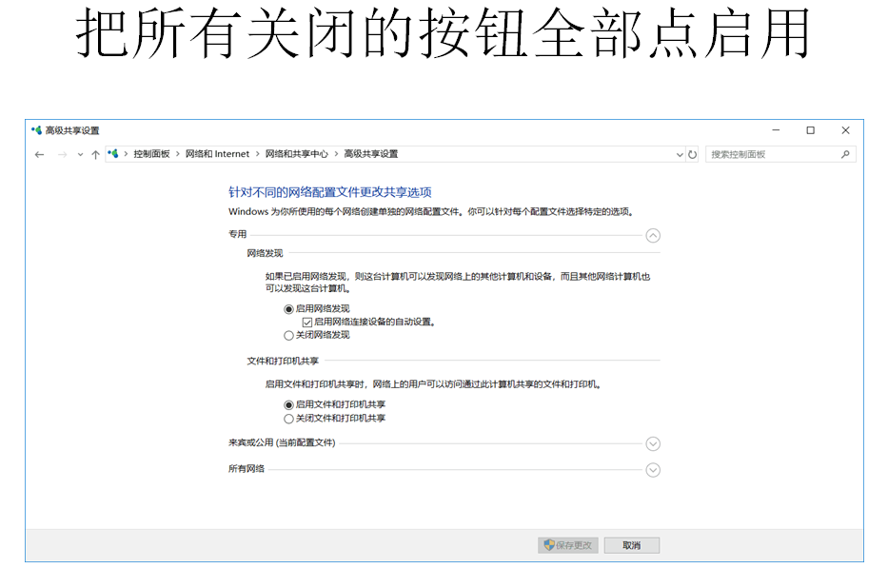Screen dimensions: 888x588
Task: Open chevron after 控制面板 breadcrumb
Action: point(177,154)
